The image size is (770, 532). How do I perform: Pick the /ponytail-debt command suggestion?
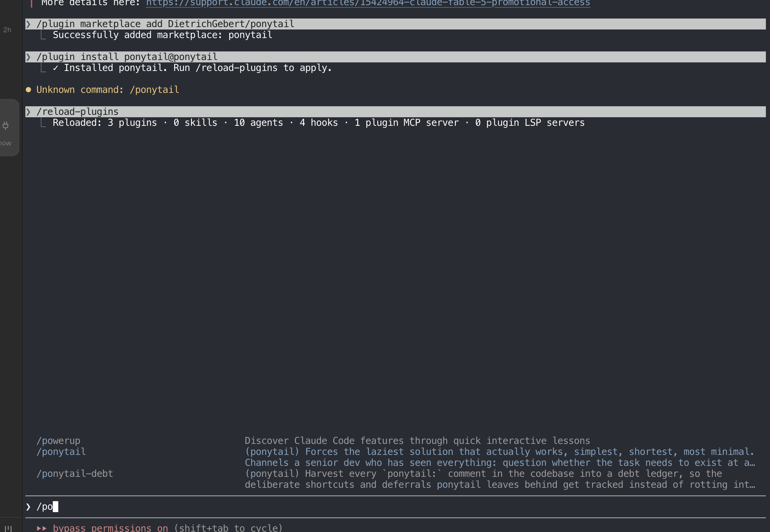coord(75,473)
